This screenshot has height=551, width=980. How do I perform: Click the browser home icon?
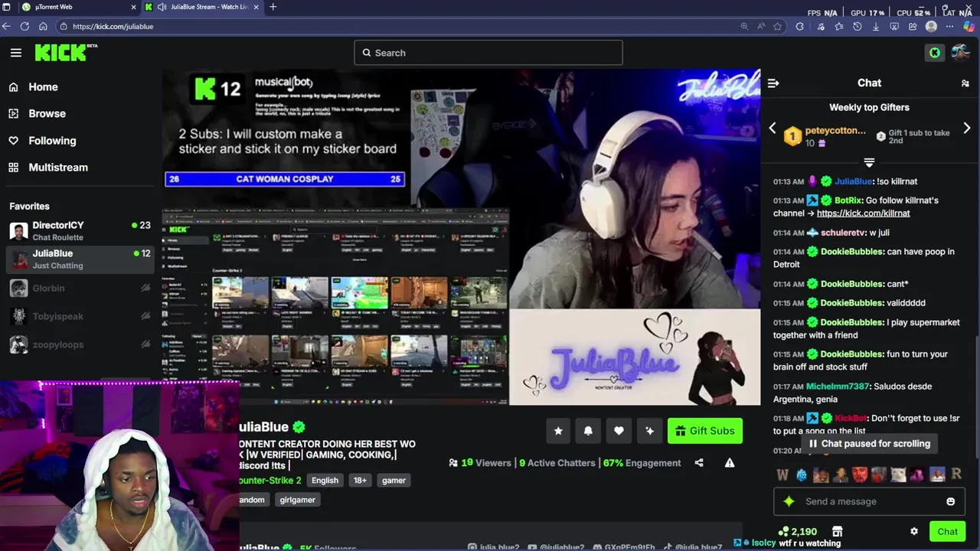(x=43, y=26)
